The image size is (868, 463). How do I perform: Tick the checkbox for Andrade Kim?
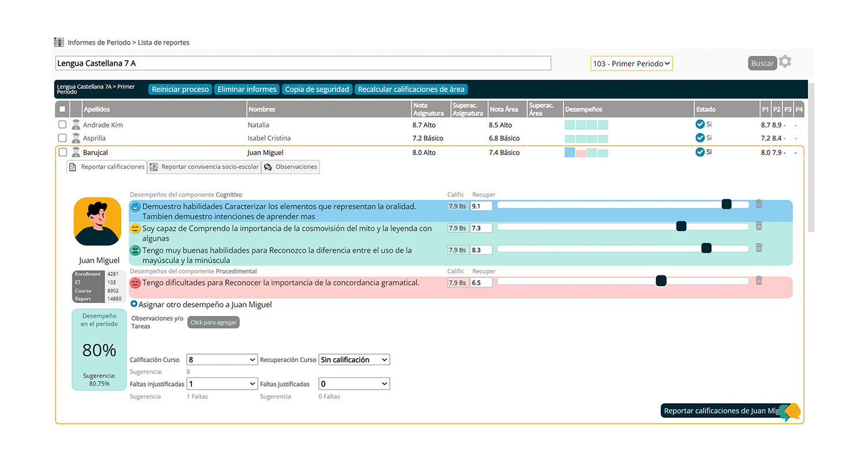pyautogui.click(x=62, y=124)
